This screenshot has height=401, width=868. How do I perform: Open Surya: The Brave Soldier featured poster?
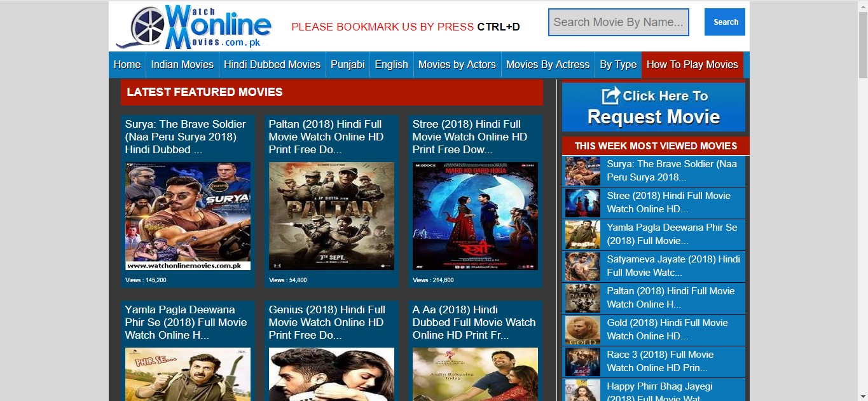pyautogui.click(x=188, y=216)
